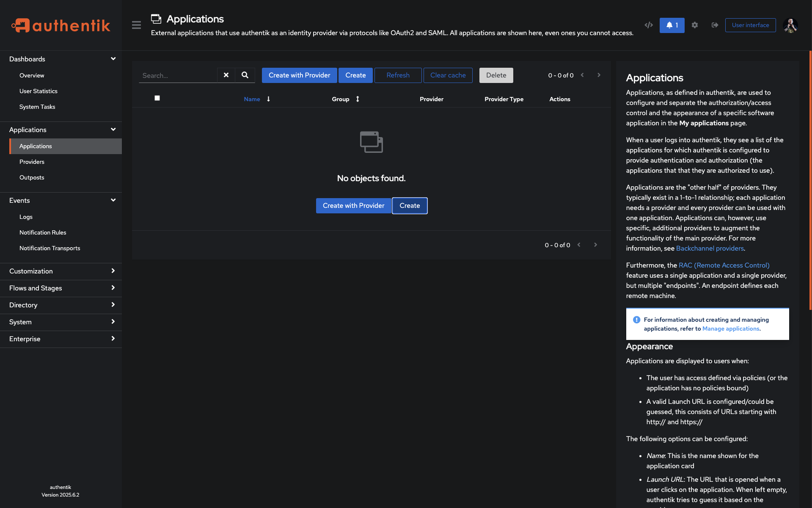Viewport: 812px width, 508px height.
Task: Click toolbar Create with Provider button
Action: point(299,75)
